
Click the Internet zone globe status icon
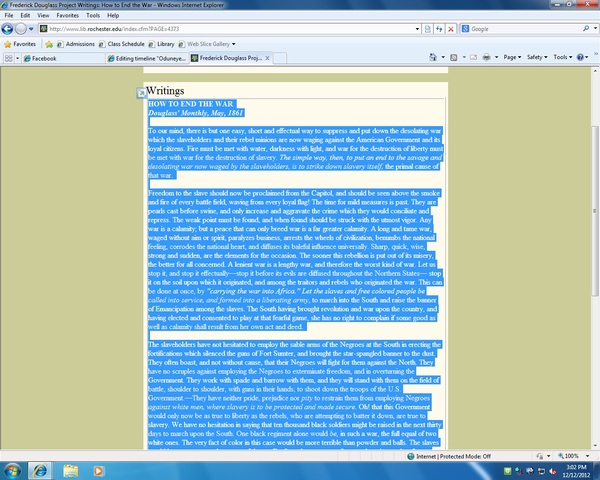point(411,456)
